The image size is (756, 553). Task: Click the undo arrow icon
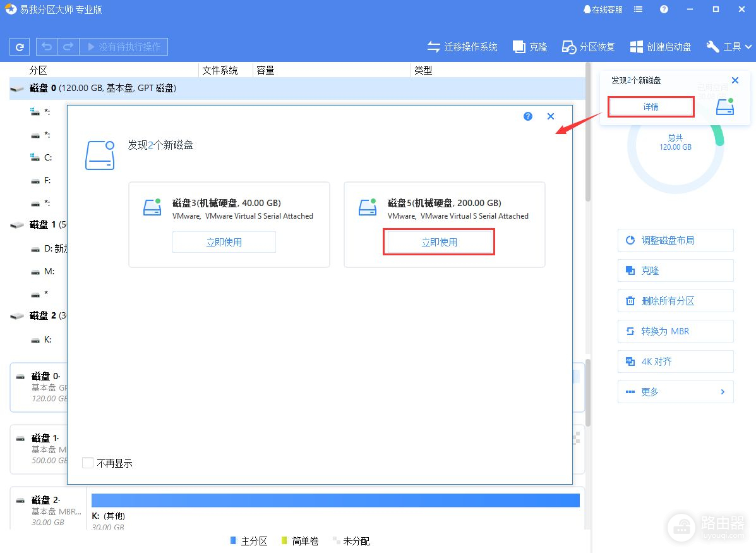47,47
